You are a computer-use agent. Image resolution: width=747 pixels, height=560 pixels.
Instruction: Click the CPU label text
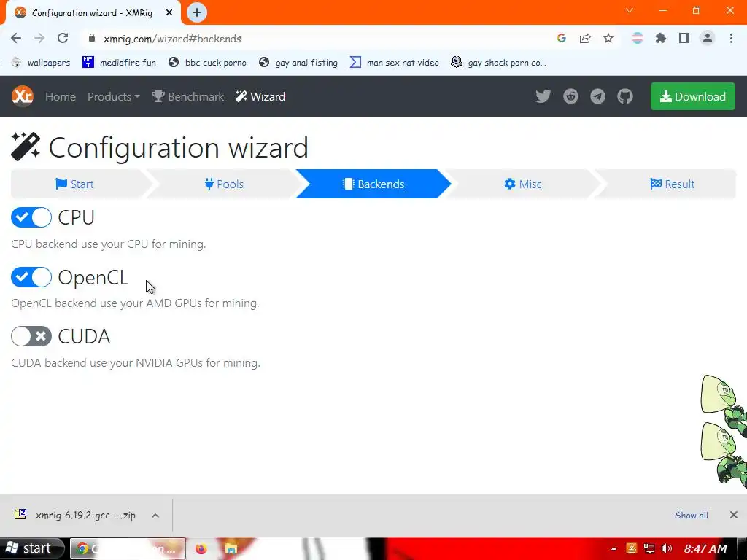[76, 217]
